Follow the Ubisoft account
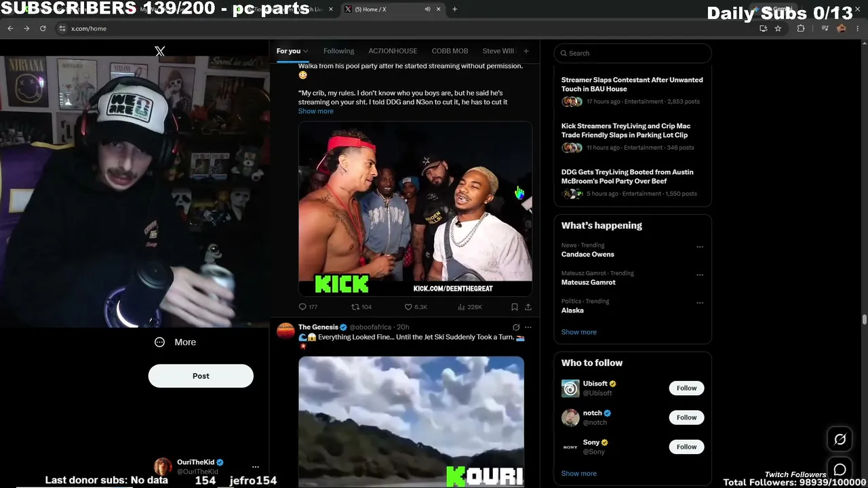This screenshot has width=868, height=488. point(686,388)
